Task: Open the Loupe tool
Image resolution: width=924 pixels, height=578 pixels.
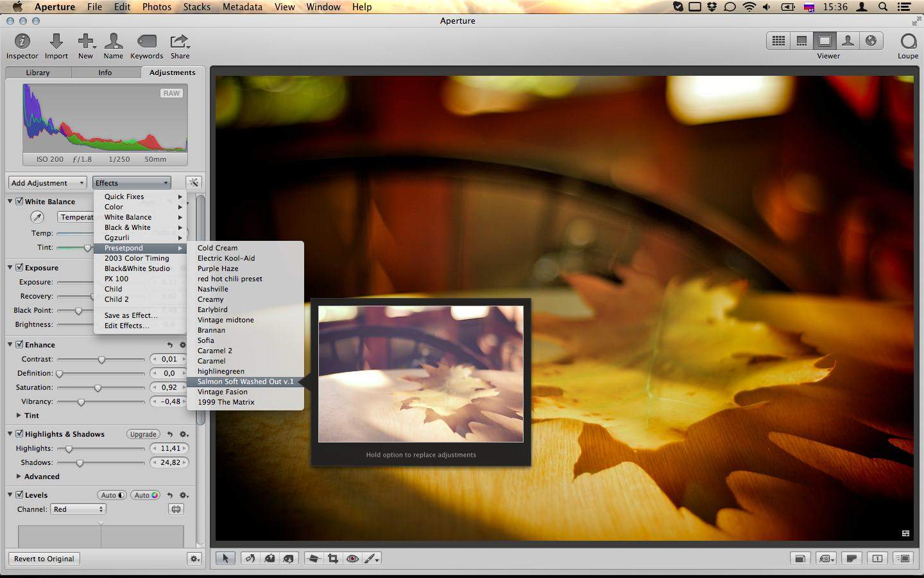Action: click(x=907, y=42)
